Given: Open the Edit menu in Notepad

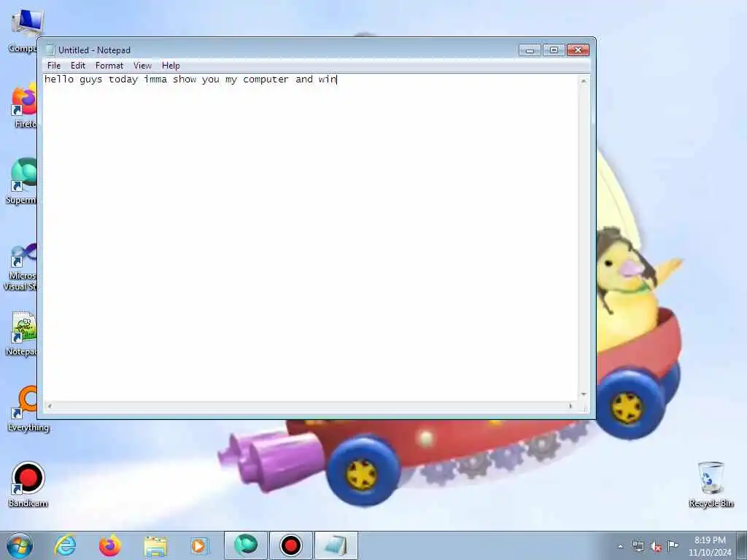Looking at the screenshot, I should 77,65.
